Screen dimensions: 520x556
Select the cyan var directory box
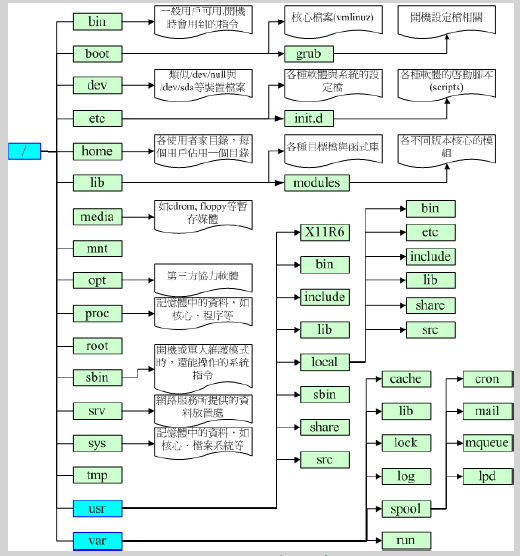tap(98, 541)
